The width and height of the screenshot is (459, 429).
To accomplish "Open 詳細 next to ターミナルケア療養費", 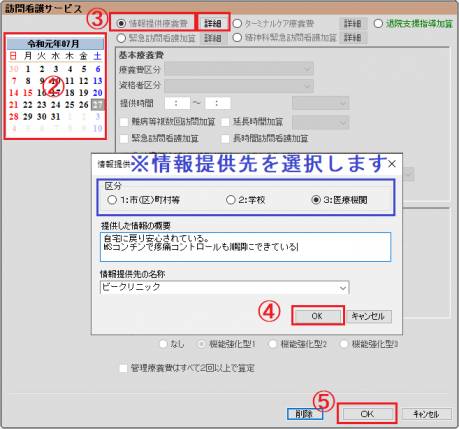I will click(x=353, y=24).
